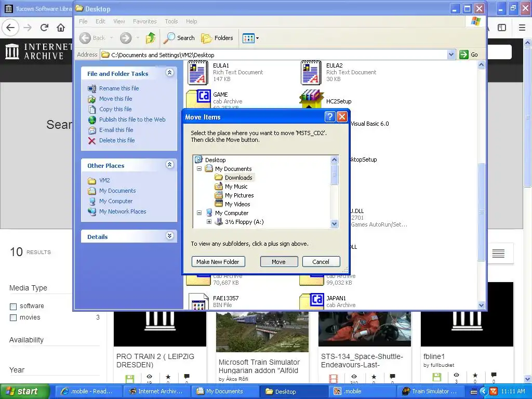Click the Internet Archive logo
Screen dimensions: 532x399
pos(38,51)
